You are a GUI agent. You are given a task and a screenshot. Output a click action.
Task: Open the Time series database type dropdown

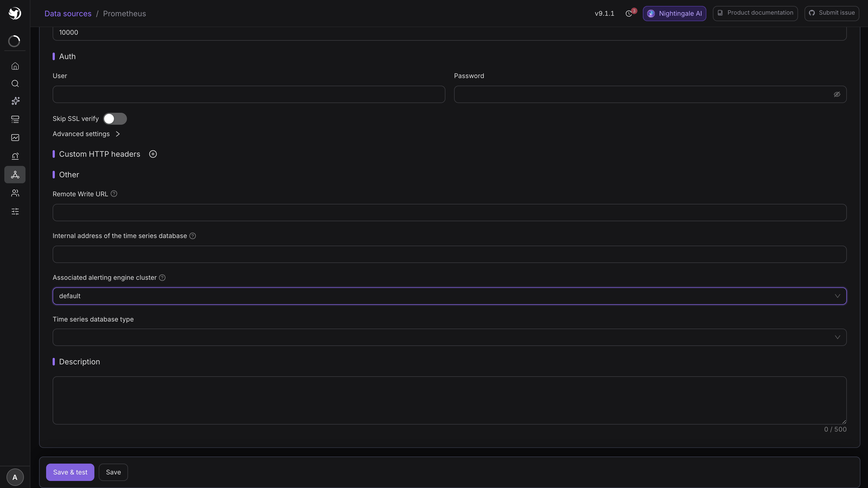pos(449,337)
